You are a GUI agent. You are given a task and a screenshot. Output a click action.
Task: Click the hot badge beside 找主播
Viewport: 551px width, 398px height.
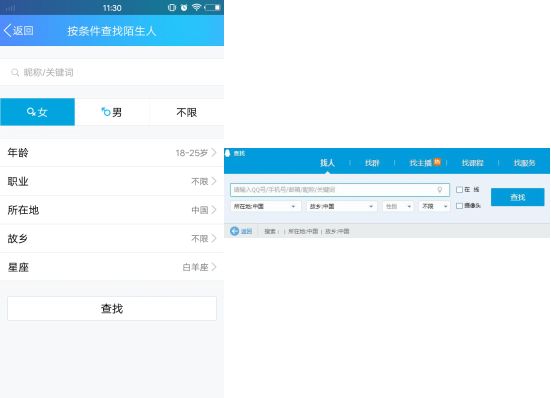(437, 162)
